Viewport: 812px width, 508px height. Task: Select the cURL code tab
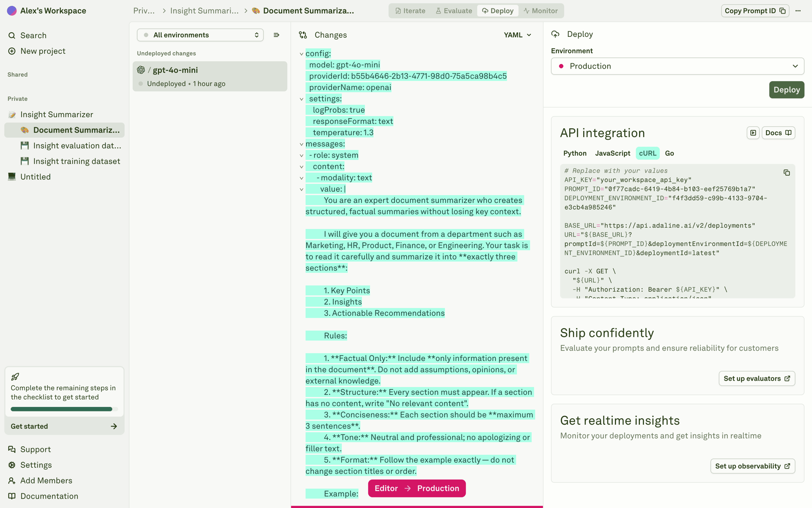coord(647,153)
